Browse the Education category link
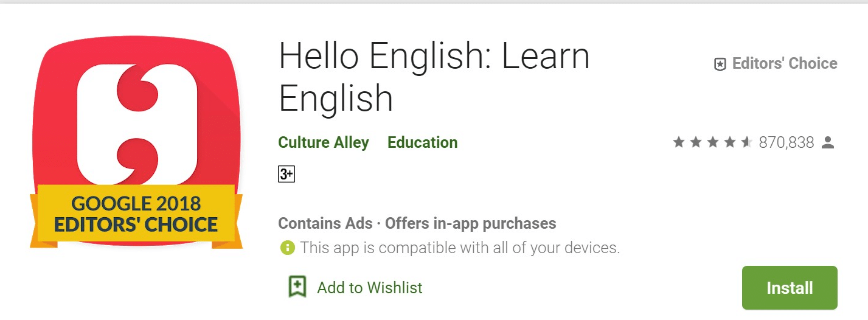Image resolution: width=868 pixels, height=320 pixels. tap(422, 142)
